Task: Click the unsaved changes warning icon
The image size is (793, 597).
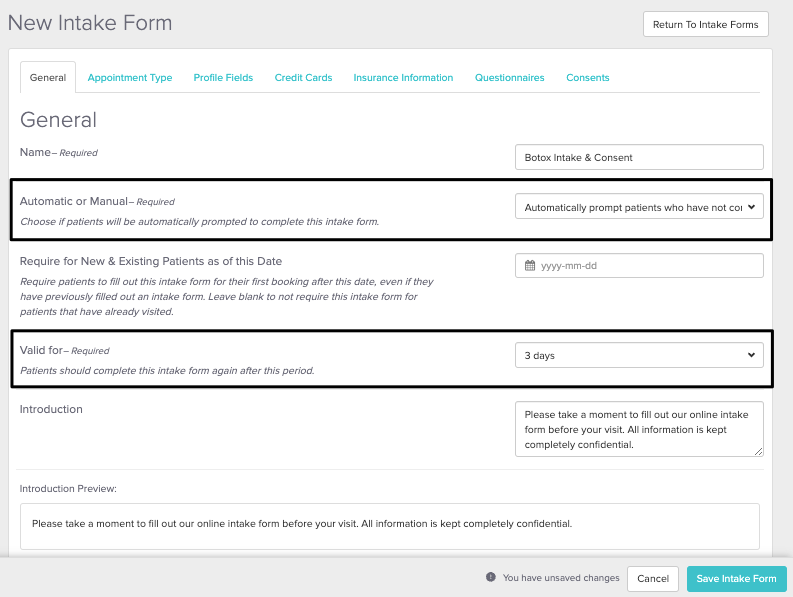Action: (491, 577)
